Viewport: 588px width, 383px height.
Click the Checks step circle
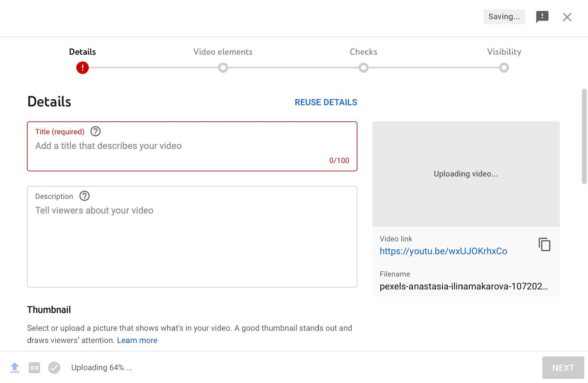363,68
